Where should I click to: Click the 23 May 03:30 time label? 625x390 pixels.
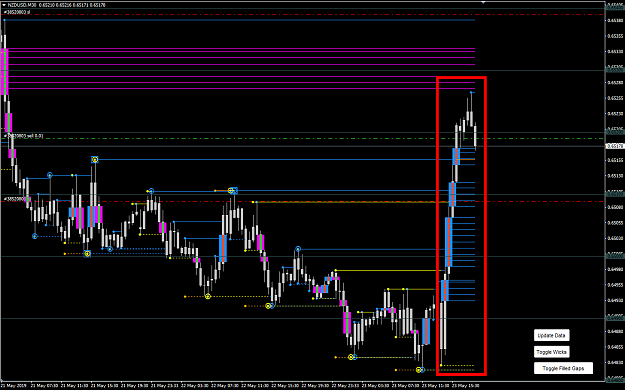tap(375, 386)
